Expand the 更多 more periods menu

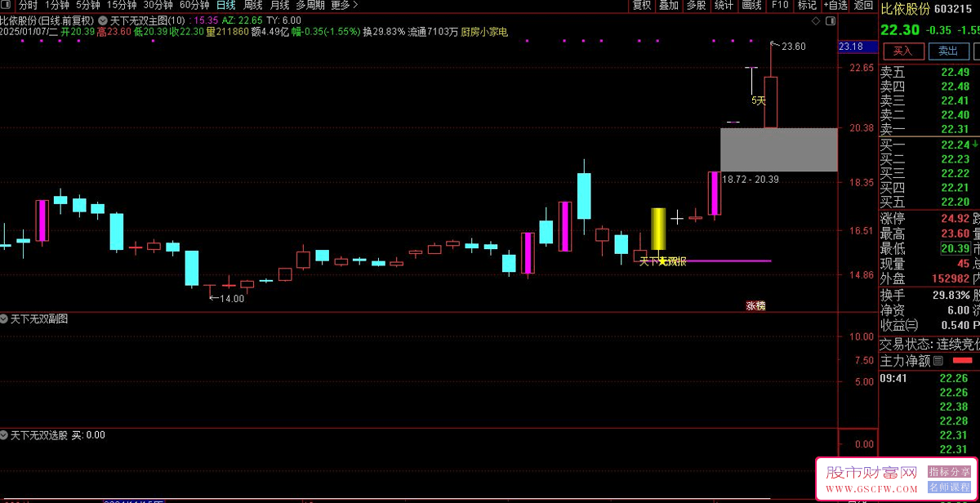344,5
